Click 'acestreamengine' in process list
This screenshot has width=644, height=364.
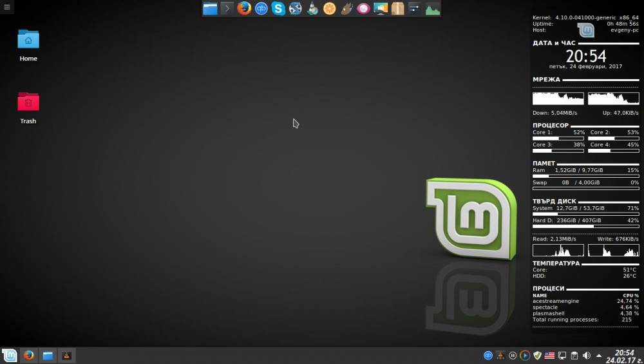point(556,301)
